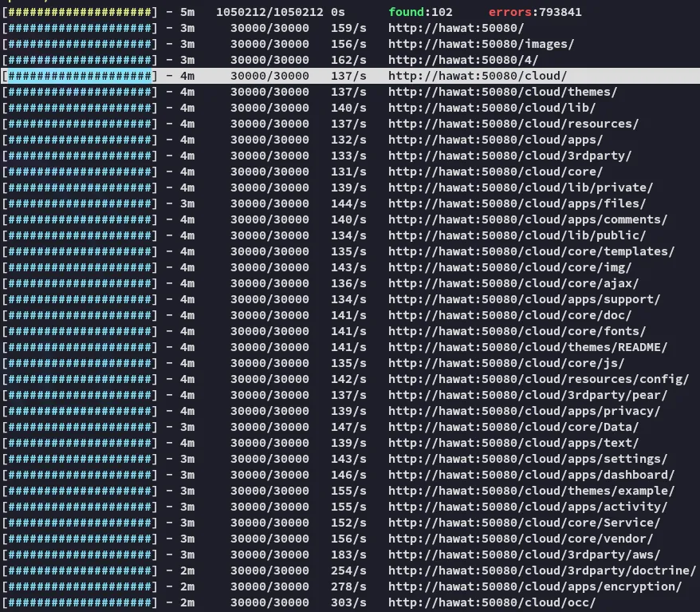Select the /cloud/core/ajax/ URL

[513, 284]
